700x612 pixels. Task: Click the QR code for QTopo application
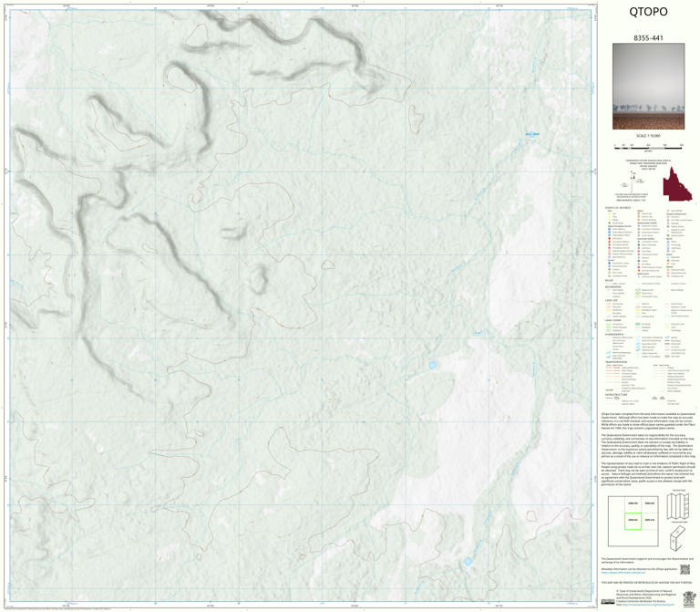[685, 569]
